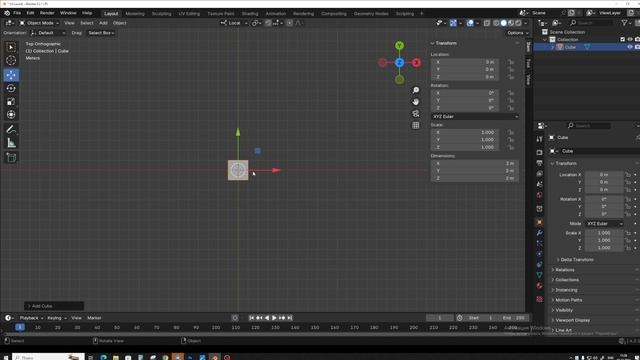
Task: Open the Select Box drag dropdown
Action: [101, 33]
